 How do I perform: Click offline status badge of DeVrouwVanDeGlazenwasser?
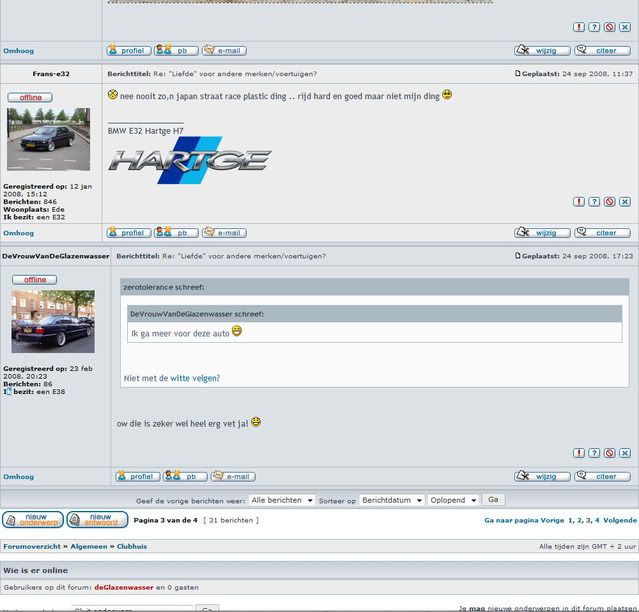click(35, 280)
